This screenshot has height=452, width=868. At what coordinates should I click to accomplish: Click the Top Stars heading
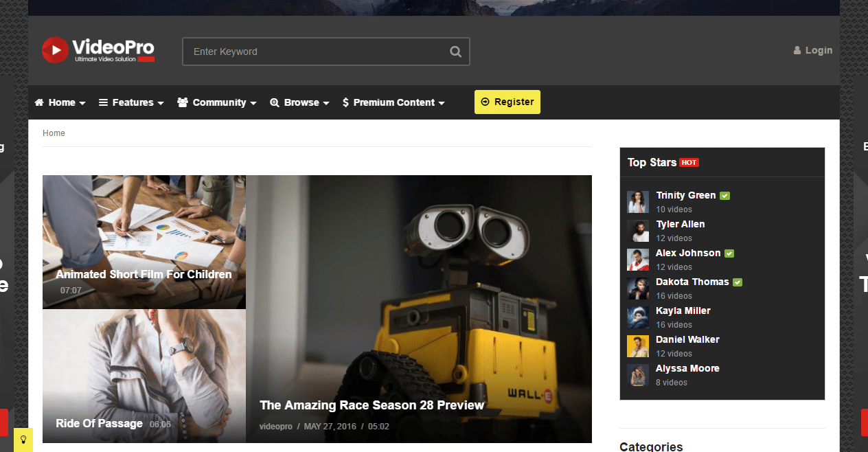click(x=652, y=162)
